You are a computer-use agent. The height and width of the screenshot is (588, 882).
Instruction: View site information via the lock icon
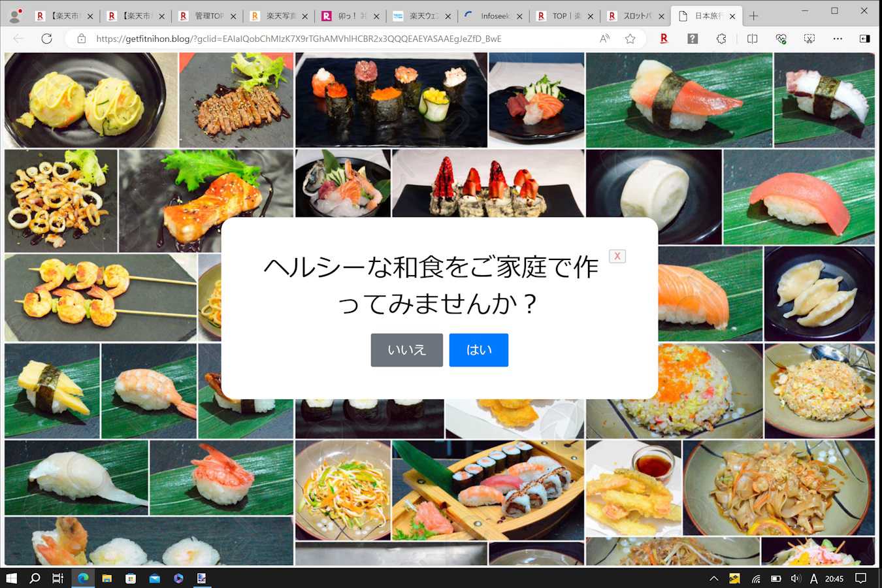click(x=82, y=39)
